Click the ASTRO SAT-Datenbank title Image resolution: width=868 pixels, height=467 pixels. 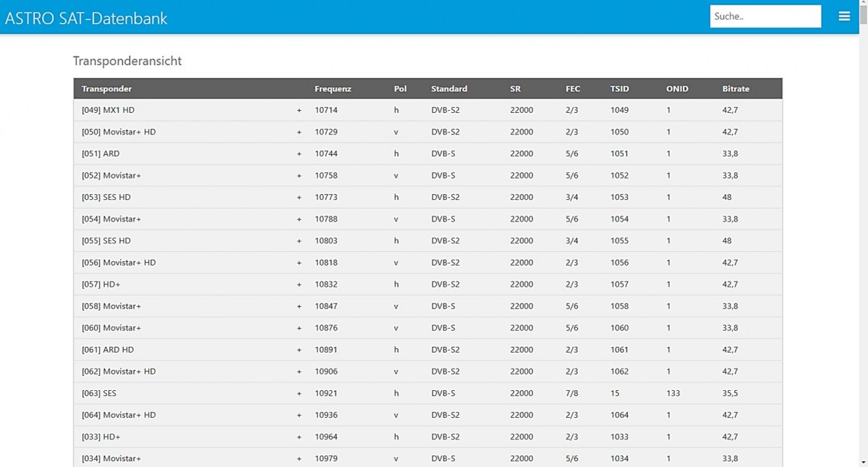pos(86,18)
